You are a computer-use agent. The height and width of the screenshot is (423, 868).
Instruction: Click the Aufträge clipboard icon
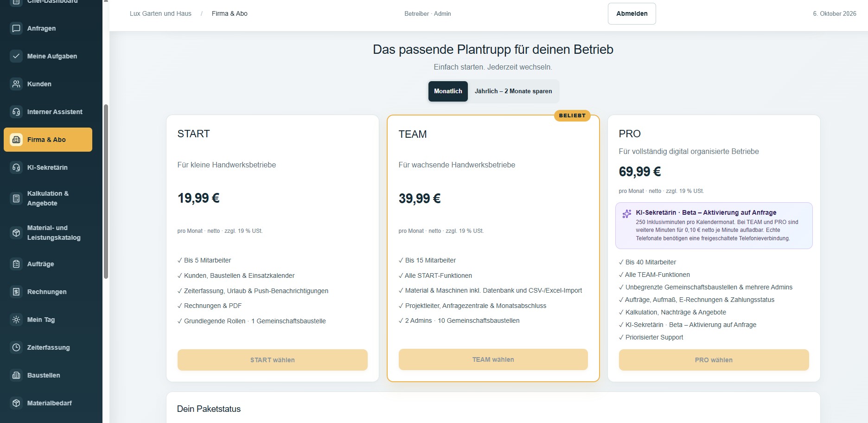point(16,264)
